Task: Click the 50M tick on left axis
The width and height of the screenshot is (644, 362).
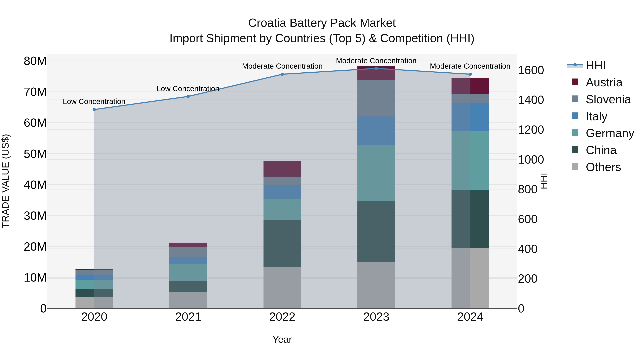Action: [x=35, y=154]
